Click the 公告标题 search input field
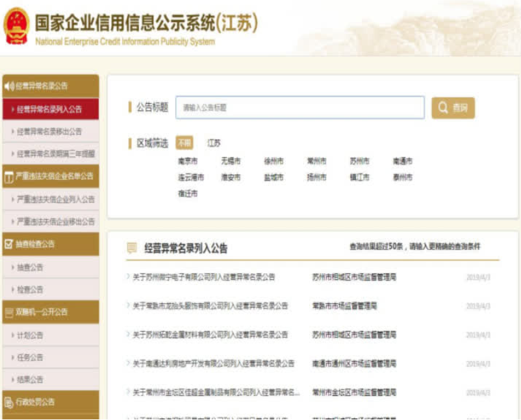 (299, 108)
